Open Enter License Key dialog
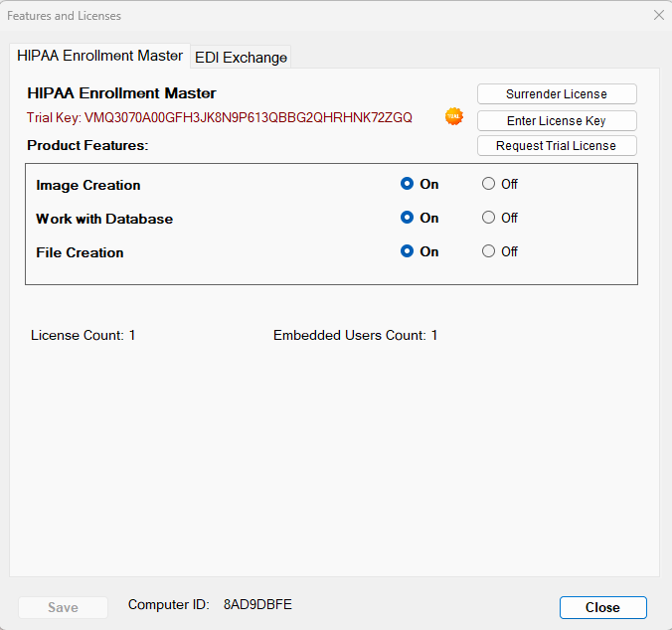 tap(557, 121)
